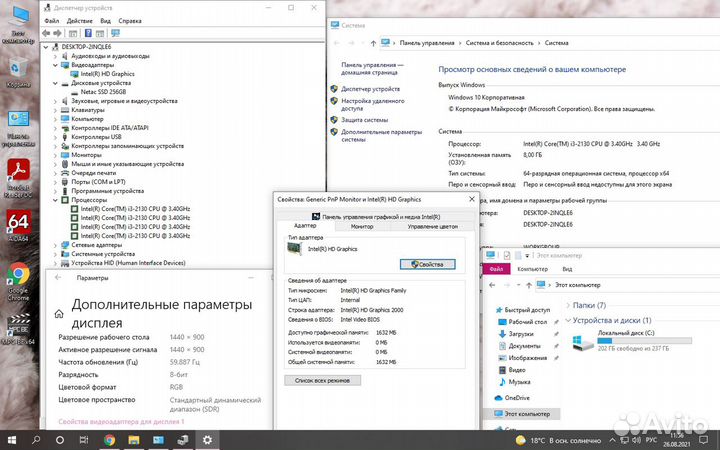720x450 pixels.
Task: Click the Settings gear on the taskbar
Action: click(207, 440)
